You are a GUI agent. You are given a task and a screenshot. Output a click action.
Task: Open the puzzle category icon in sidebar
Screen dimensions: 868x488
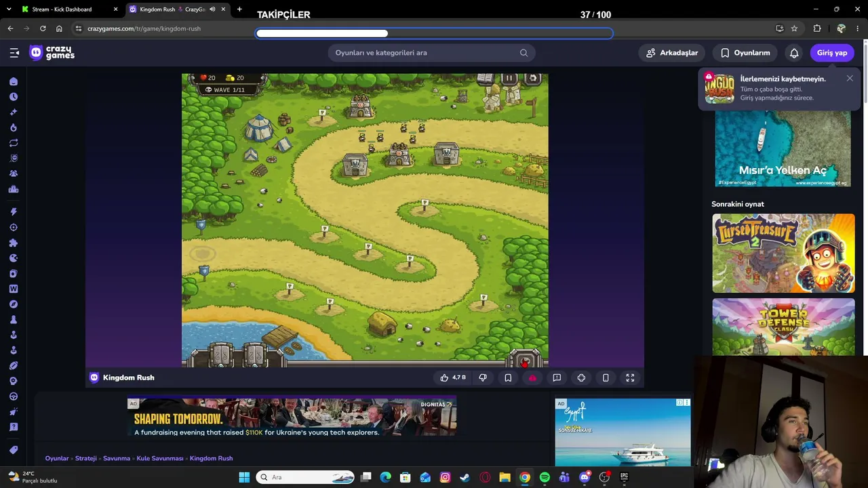point(14,243)
